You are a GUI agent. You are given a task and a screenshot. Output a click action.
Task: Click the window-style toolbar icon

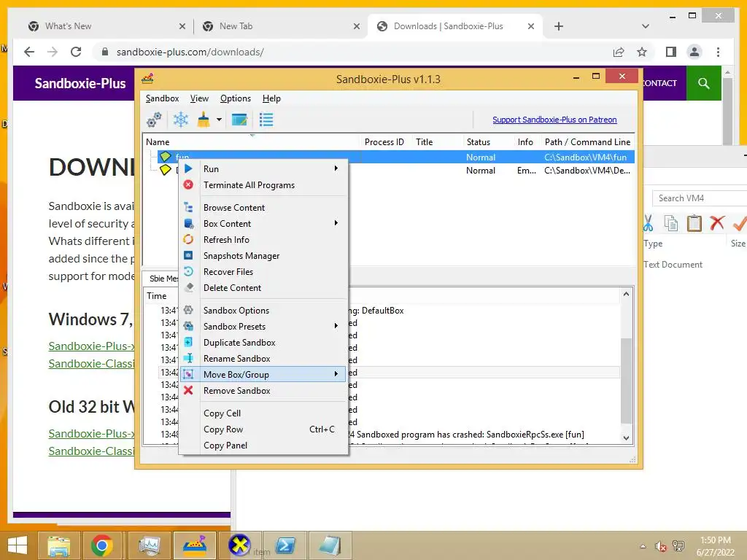[x=239, y=120]
